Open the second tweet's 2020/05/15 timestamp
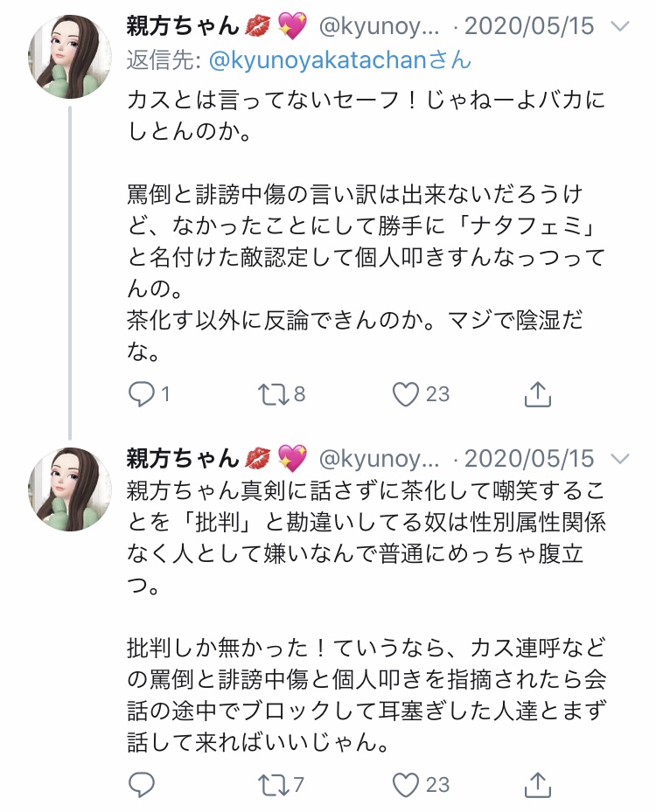Screen dimensions: 656x812 tap(528, 458)
